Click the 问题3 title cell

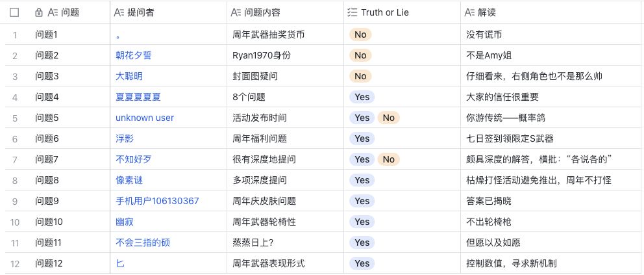(x=47, y=76)
